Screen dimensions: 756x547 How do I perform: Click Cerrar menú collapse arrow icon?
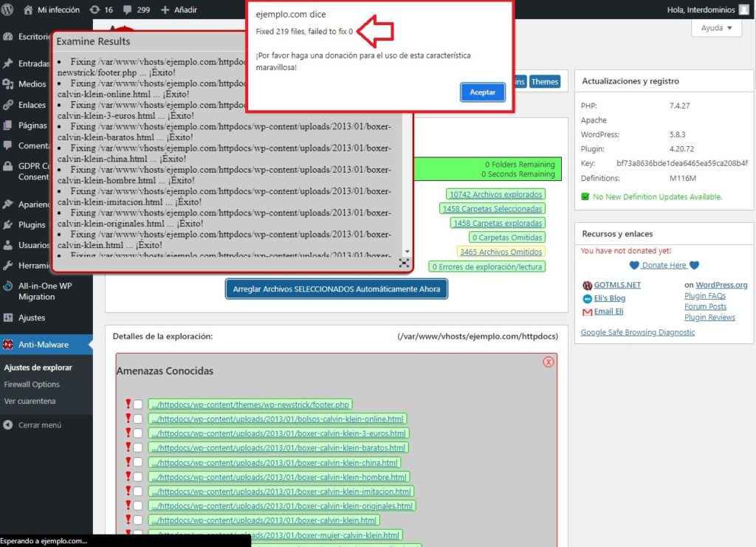click(7, 424)
